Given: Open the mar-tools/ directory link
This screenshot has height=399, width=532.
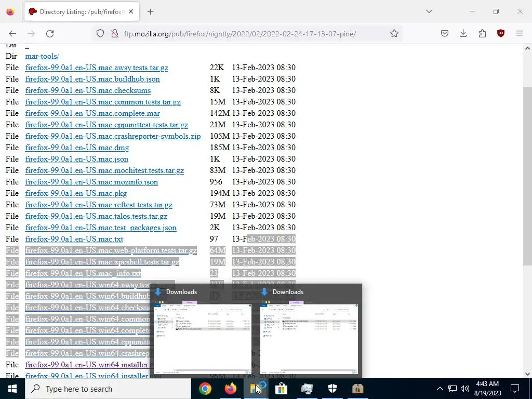Looking at the screenshot, I should [42, 56].
